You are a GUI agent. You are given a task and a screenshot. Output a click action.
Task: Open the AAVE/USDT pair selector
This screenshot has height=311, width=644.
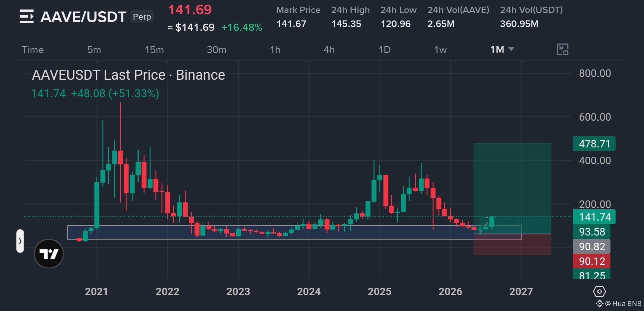click(83, 17)
